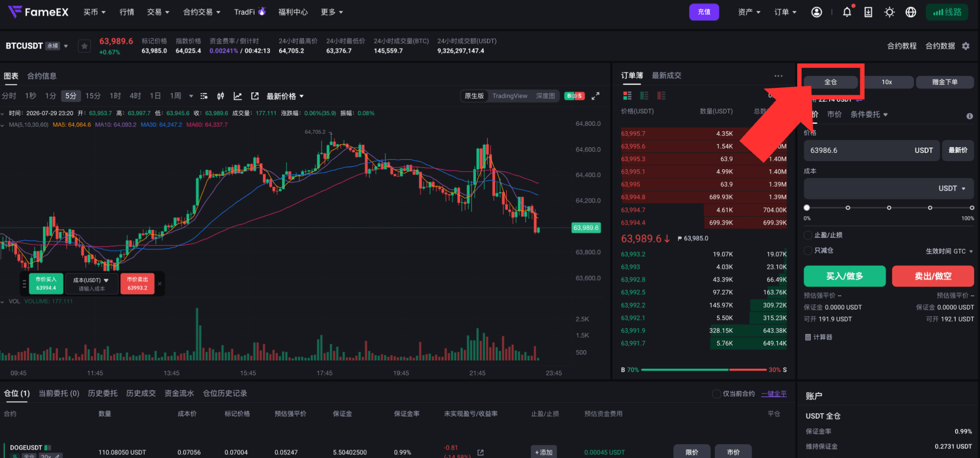Select the 15分 chart interval
This screenshot has width=980, height=458.
pyautogui.click(x=93, y=96)
